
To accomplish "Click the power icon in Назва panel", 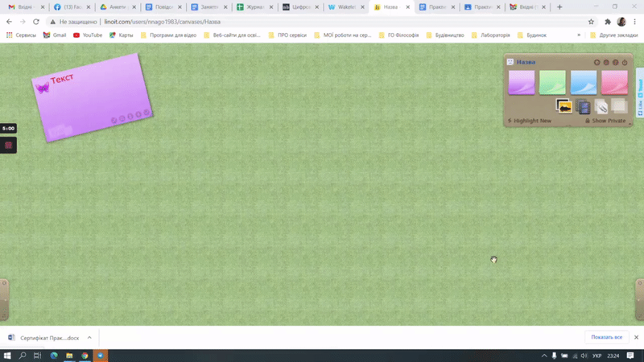I will click(625, 62).
